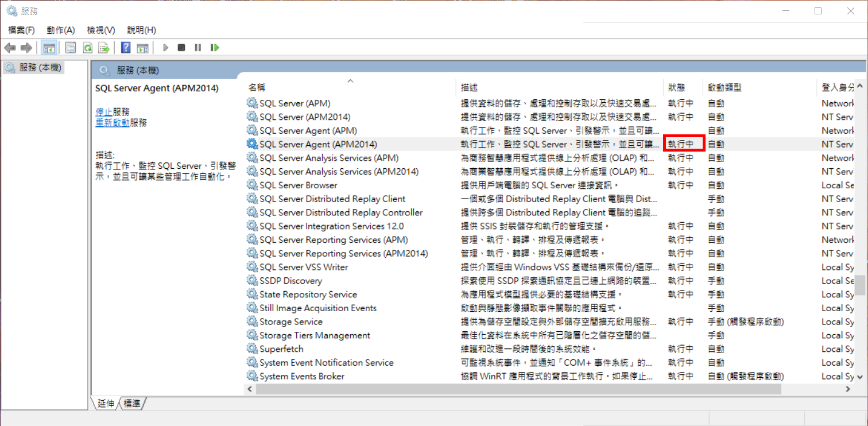Select the State Repository Service row
This screenshot has width=868, height=426.
point(550,295)
